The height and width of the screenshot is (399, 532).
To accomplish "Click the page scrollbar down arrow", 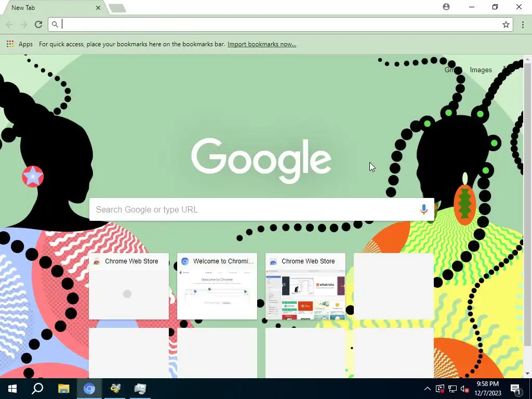I will (x=527, y=374).
